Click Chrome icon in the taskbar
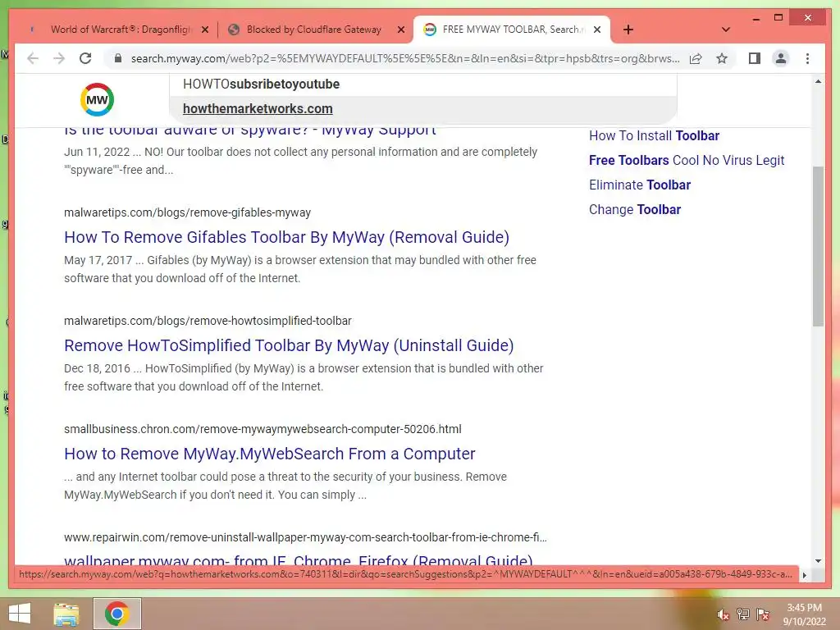Screen dimensions: 840x630 tap(116, 614)
